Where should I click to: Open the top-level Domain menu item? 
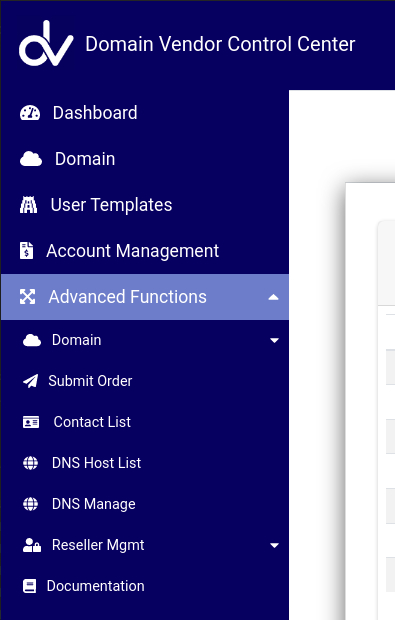click(x=145, y=159)
